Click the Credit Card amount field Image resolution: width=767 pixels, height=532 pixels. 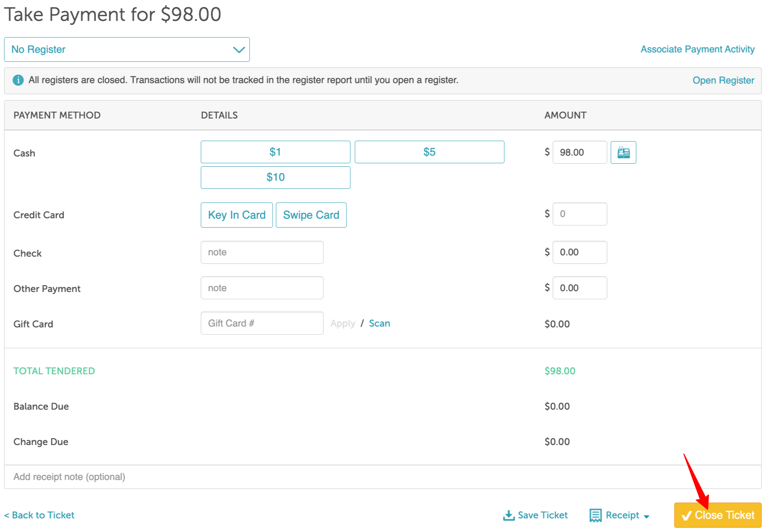[580, 214]
